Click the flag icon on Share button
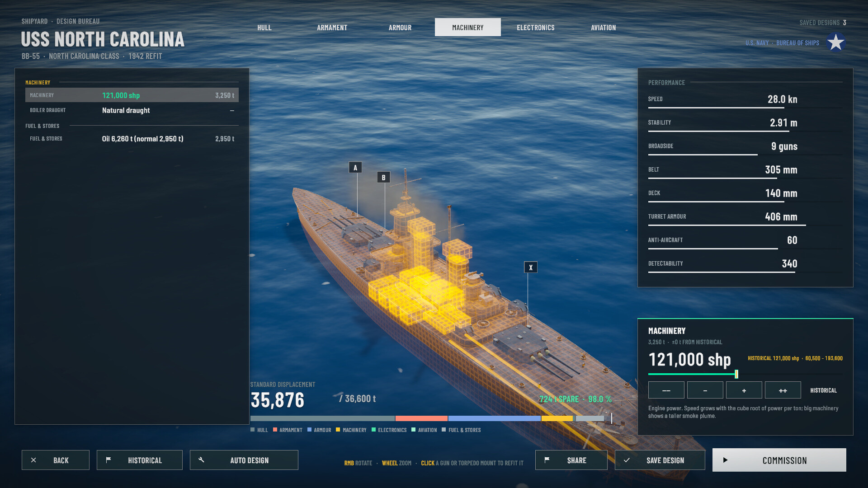This screenshot has width=868, height=488. pos(547,460)
